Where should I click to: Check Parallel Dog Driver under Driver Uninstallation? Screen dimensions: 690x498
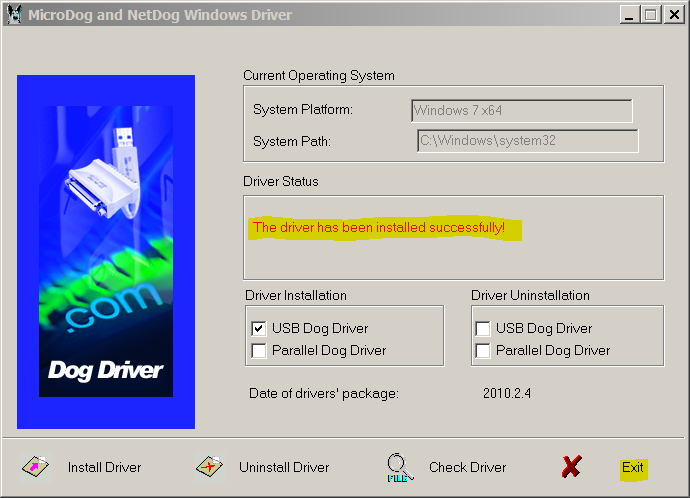click(483, 351)
